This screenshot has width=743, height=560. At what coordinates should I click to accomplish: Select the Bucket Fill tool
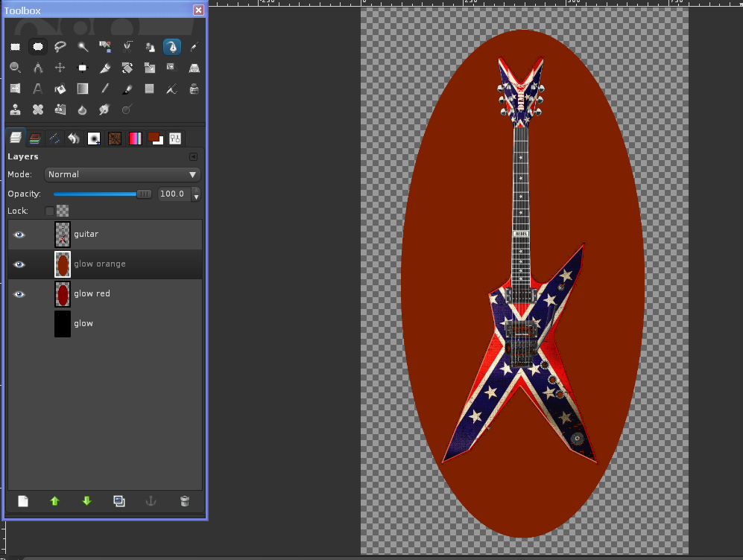[x=60, y=89]
